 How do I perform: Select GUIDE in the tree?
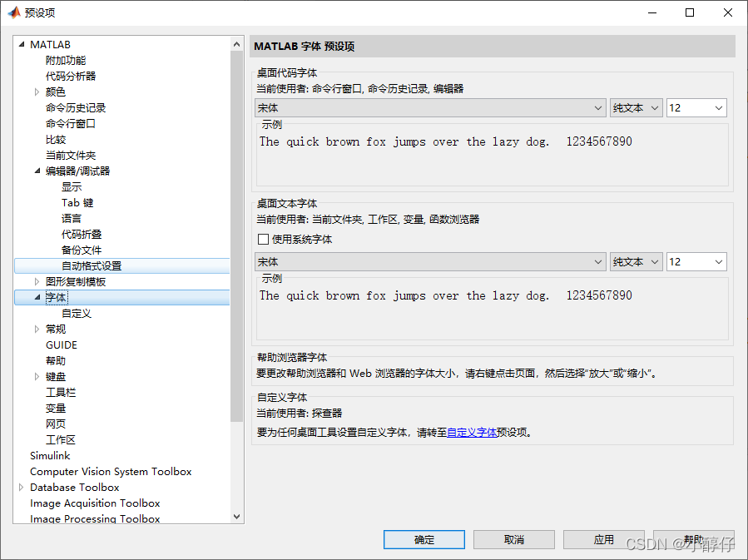tap(62, 344)
